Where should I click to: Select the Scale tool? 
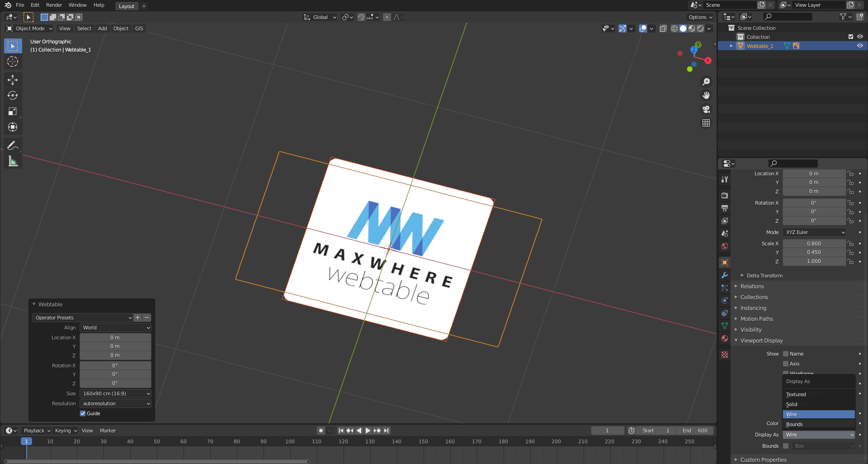(x=13, y=111)
